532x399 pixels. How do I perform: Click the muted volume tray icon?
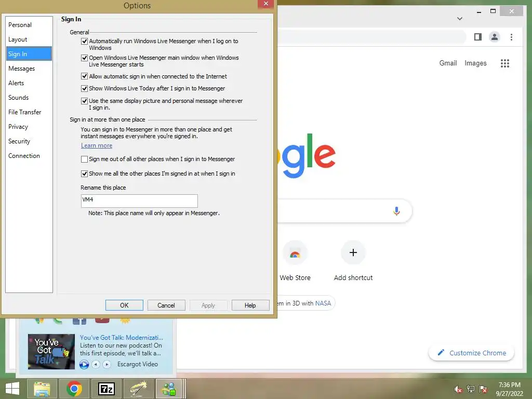[458, 389]
